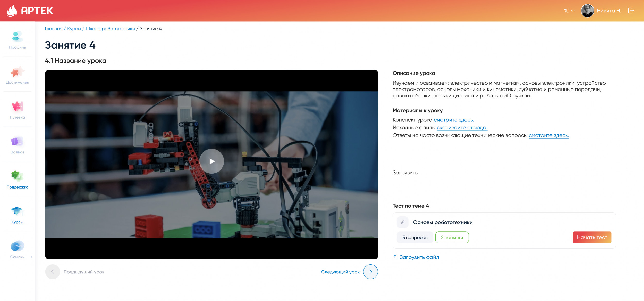The height and width of the screenshot is (301, 644).
Task: Open Поддержка puzzle icon in sidebar
Action: coord(17,176)
